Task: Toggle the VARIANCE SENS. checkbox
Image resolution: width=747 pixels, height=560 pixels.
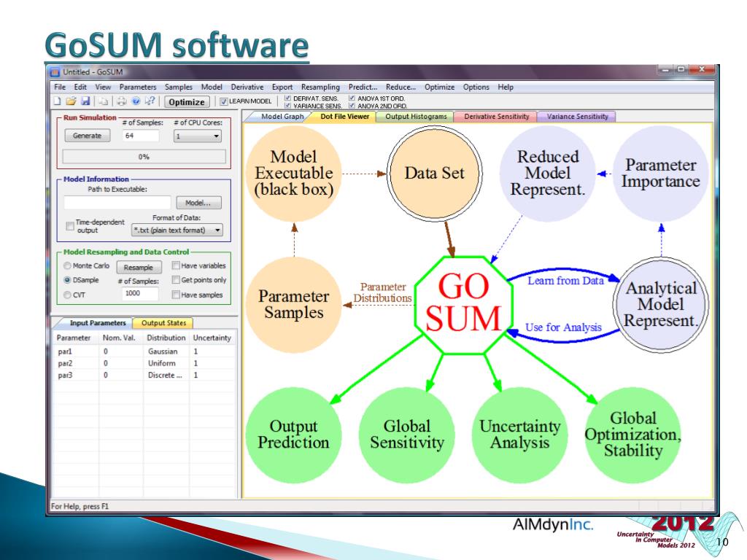Action: point(287,106)
